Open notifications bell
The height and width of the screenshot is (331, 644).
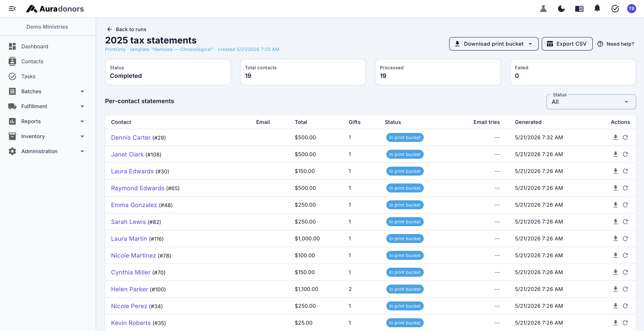point(597,8)
